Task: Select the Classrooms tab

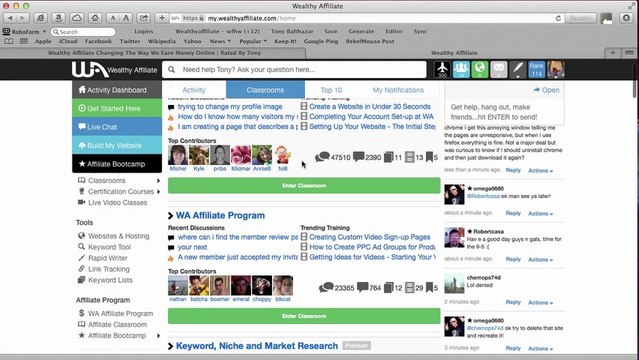Action: pos(265,90)
